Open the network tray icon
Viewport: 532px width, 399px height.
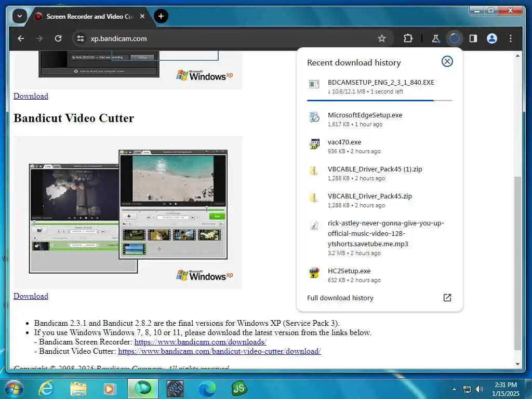click(x=467, y=389)
